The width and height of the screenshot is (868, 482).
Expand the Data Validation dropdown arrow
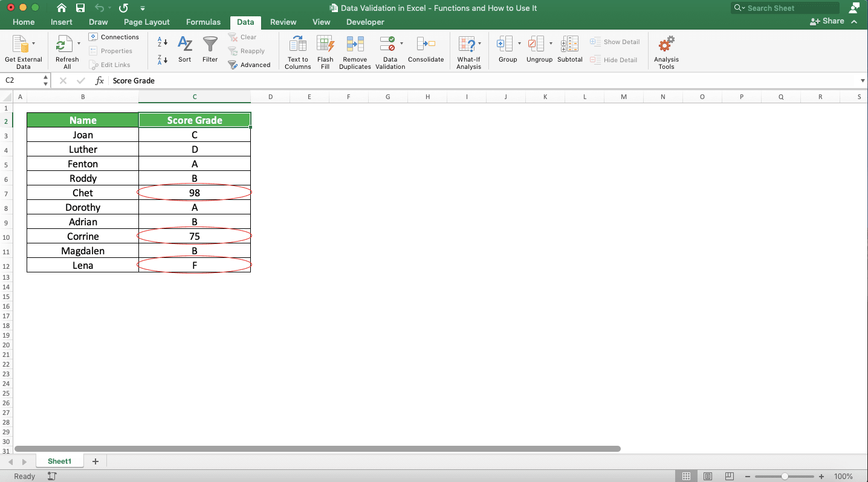401,43
